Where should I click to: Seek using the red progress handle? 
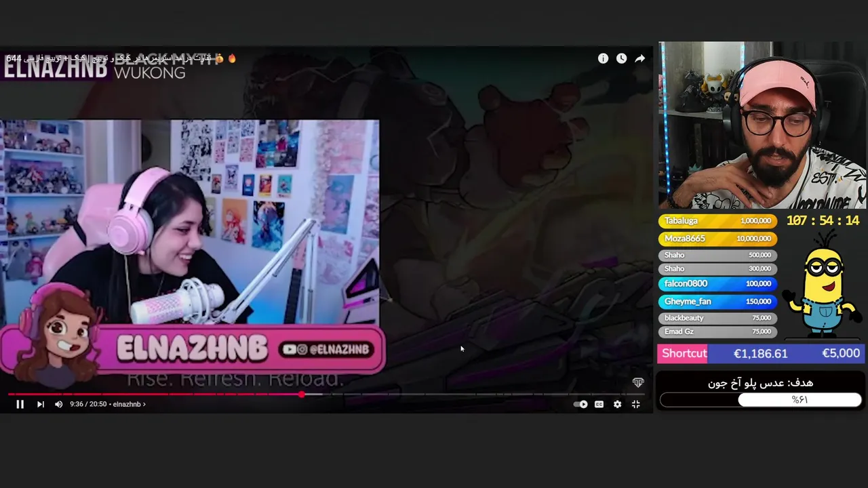click(x=302, y=394)
